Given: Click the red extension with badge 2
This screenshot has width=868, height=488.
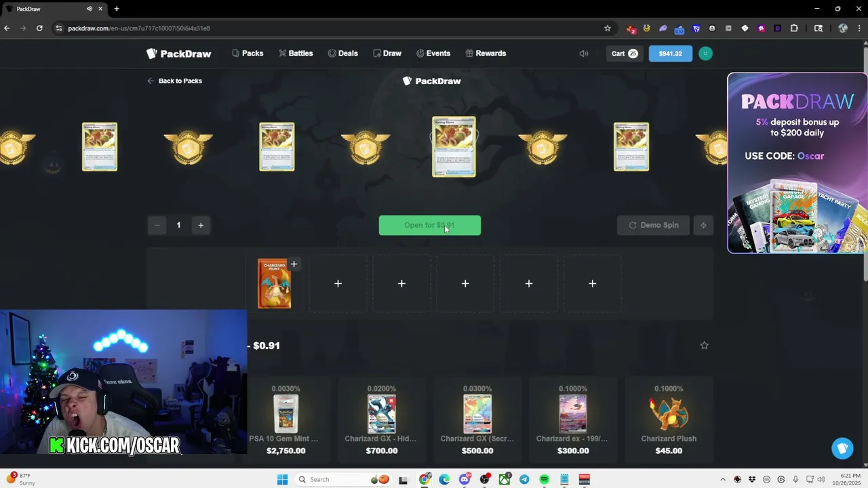Looking at the screenshot, I should [x=631, y=28].
